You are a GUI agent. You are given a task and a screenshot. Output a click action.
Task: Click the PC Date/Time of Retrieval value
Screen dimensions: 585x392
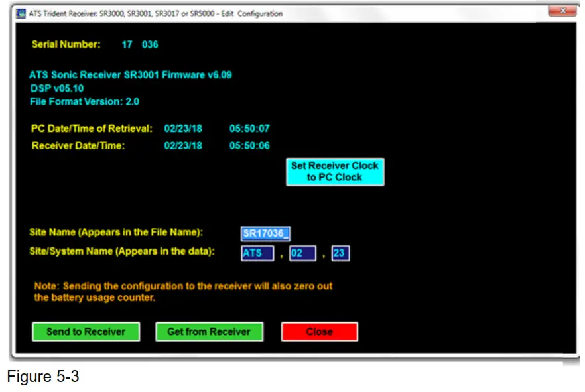tap(184, 129)
